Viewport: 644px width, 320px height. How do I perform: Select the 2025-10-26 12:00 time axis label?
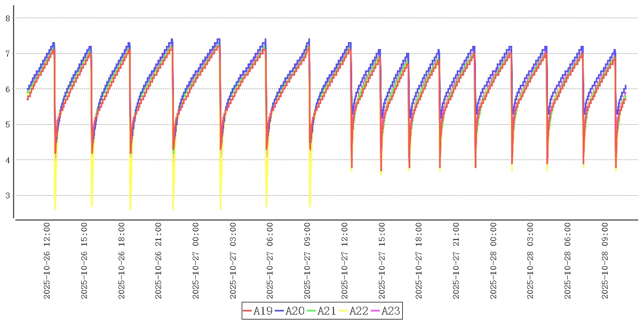click(47, 260)
